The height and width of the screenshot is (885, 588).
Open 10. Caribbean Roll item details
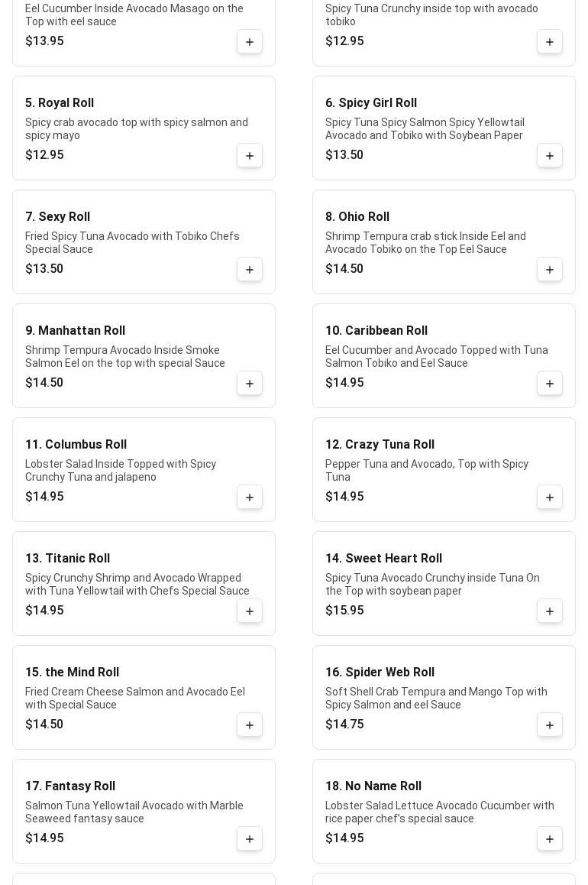click(x=376, y=331)
